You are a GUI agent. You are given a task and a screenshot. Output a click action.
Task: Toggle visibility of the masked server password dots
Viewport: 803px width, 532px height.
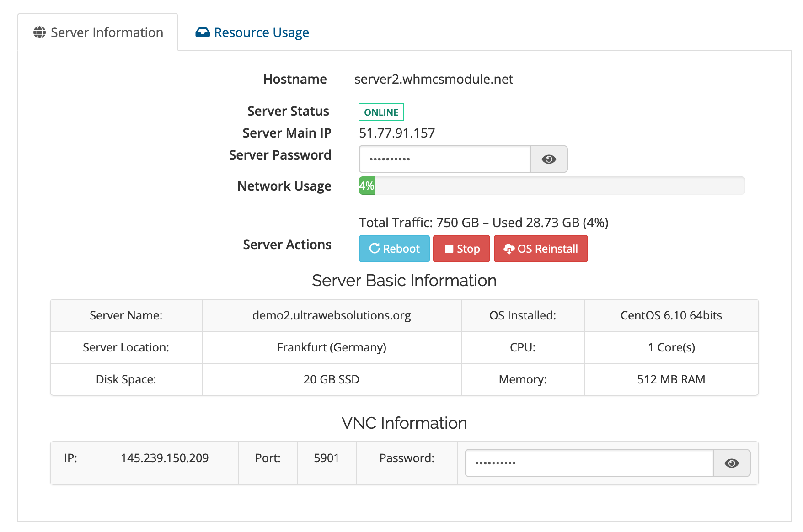(x=549, y=159)
